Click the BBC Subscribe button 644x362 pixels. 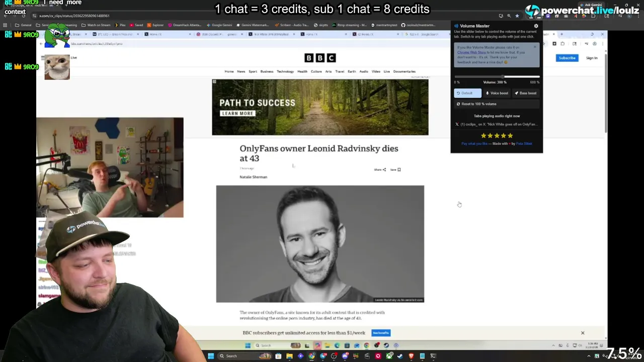click(x=567, y=58)
